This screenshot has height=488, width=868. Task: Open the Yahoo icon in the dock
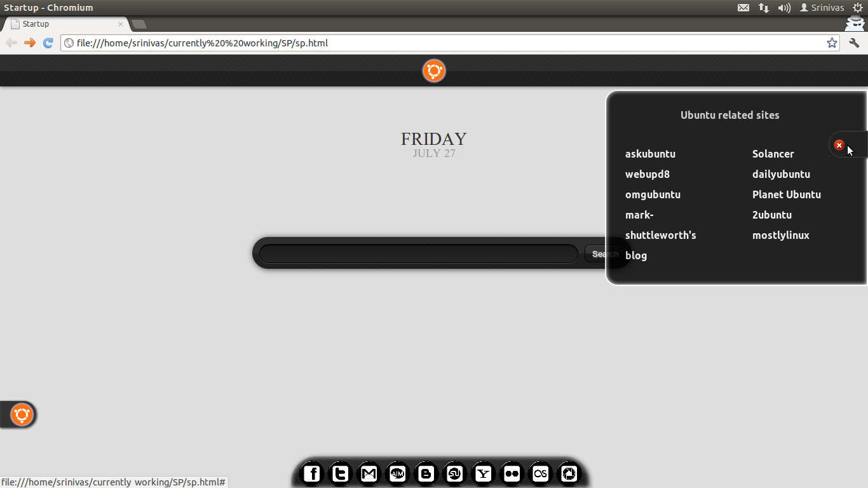(484, 473)
